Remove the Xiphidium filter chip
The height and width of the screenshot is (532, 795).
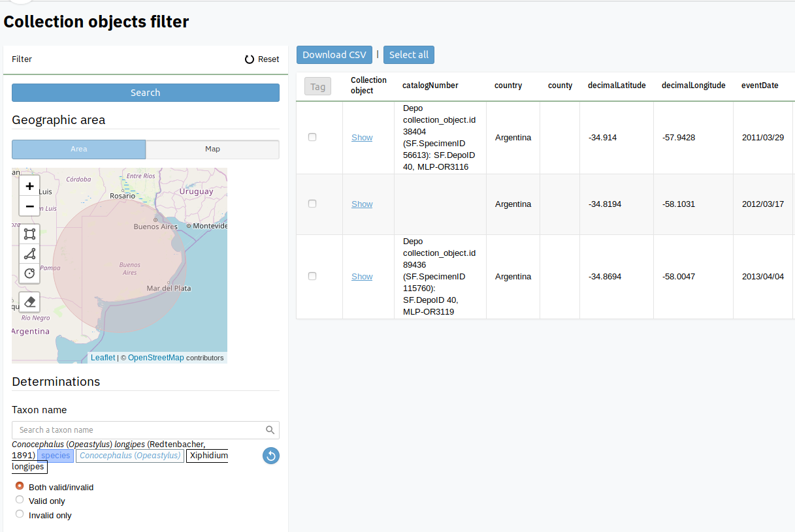click(x=207, y=455)
